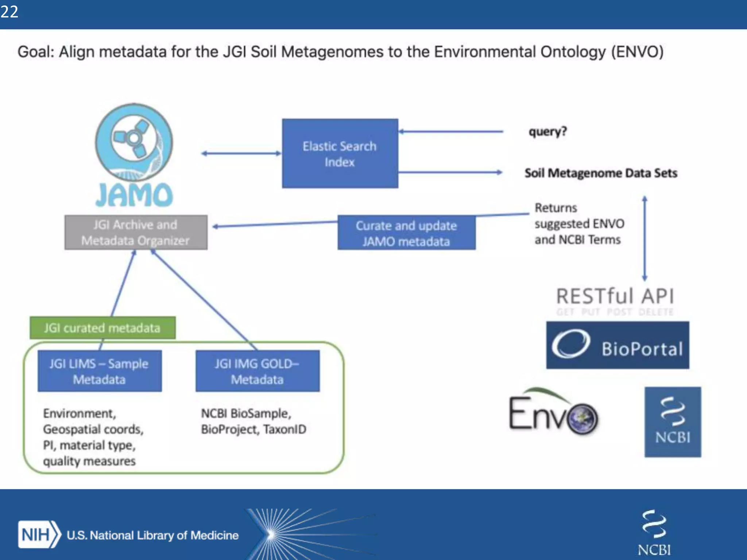The width and height of the screenshot is (747, 560).
Task: Click the NCBI square logo in diagram
Action: 673,422
